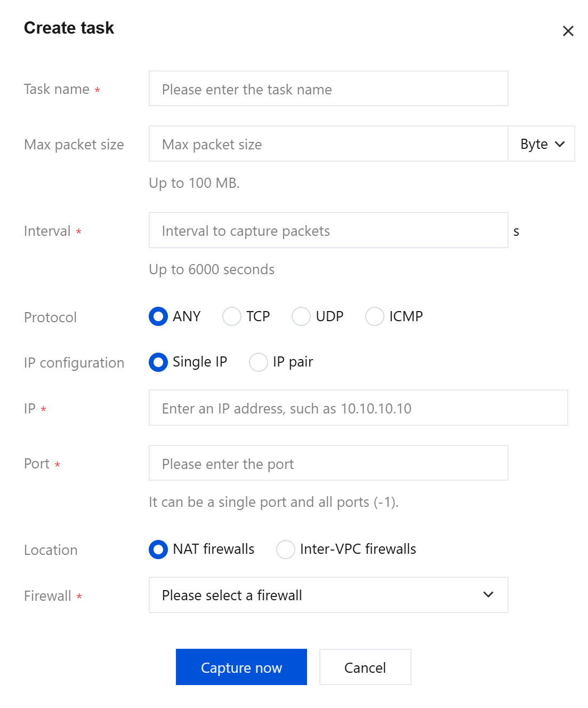Focus the Max packet size field
Viewport: 588px width, 708px height.
(328, 144)
